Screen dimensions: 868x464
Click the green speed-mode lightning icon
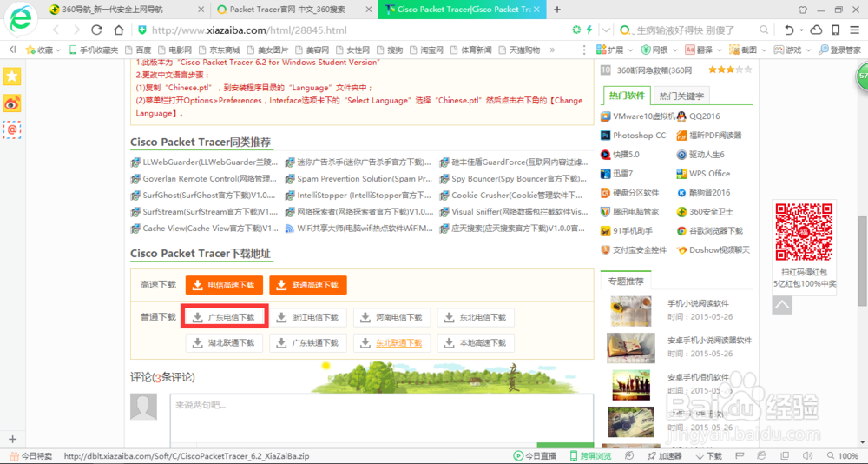point(589,30)
